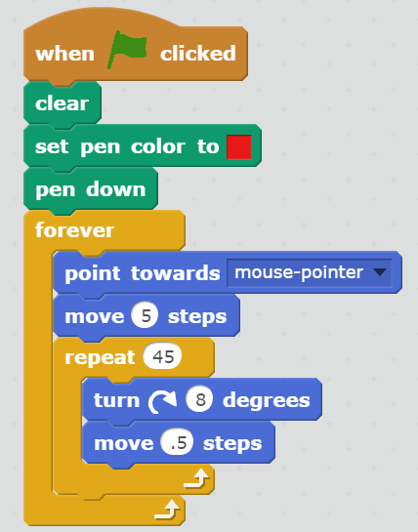Pick the red pen color swatch
418x532 pixels.
239,147
